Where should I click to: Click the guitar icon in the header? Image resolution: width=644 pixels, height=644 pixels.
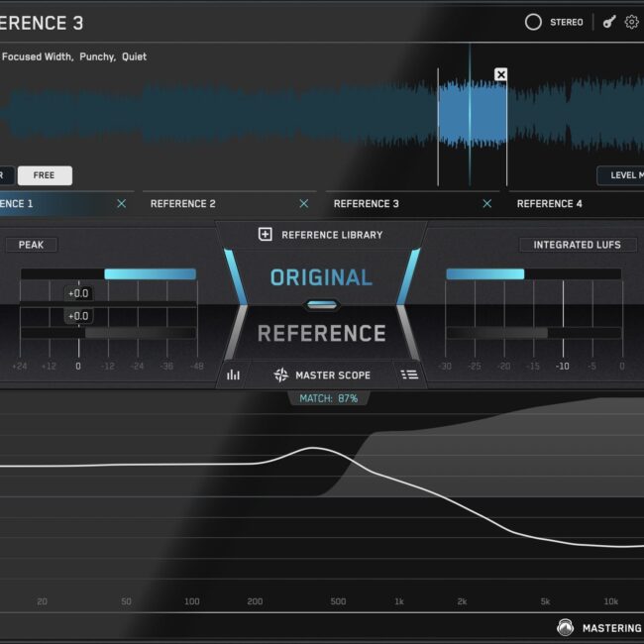tap(609, 22)
